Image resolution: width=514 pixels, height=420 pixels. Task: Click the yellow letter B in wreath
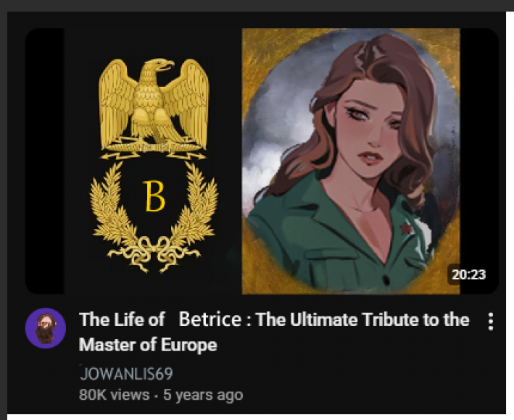point(154,196)
